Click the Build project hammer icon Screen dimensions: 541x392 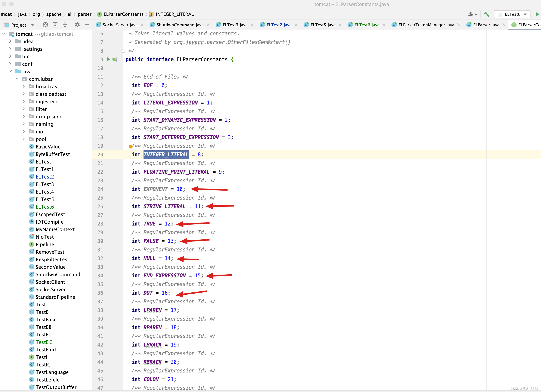click(487, 14)
